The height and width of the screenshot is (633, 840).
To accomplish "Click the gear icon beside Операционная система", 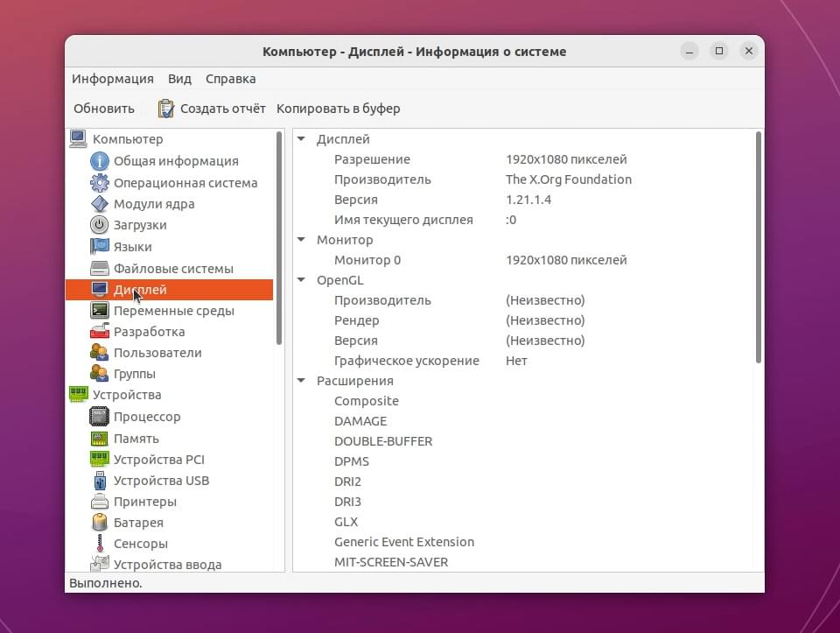I will click(x=100, y=183).
